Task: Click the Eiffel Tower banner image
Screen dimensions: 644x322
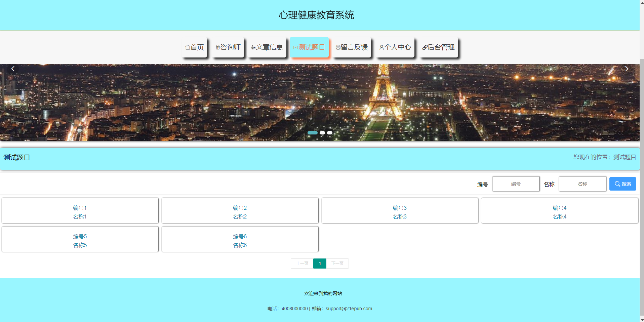Action: point(320,103)
